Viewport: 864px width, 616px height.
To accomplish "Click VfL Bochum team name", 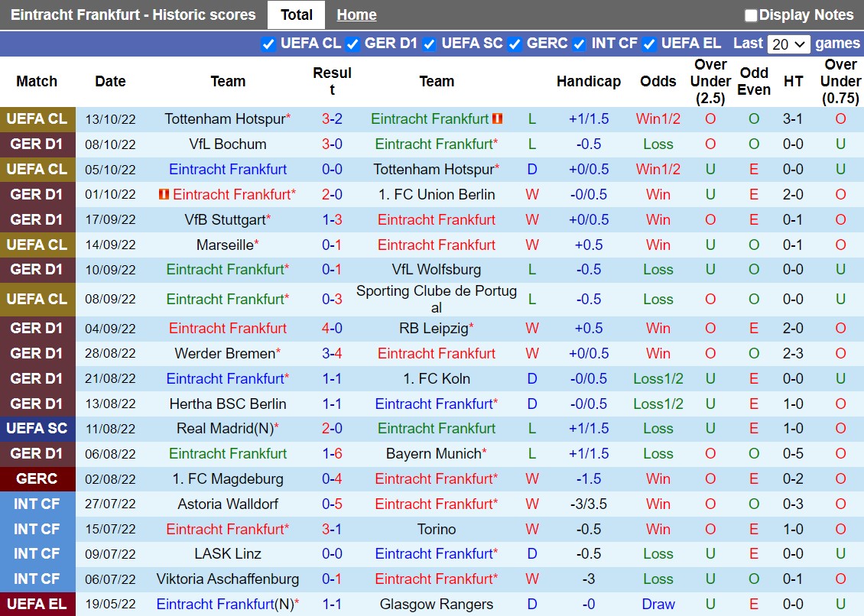I will (x=228, y=144).
